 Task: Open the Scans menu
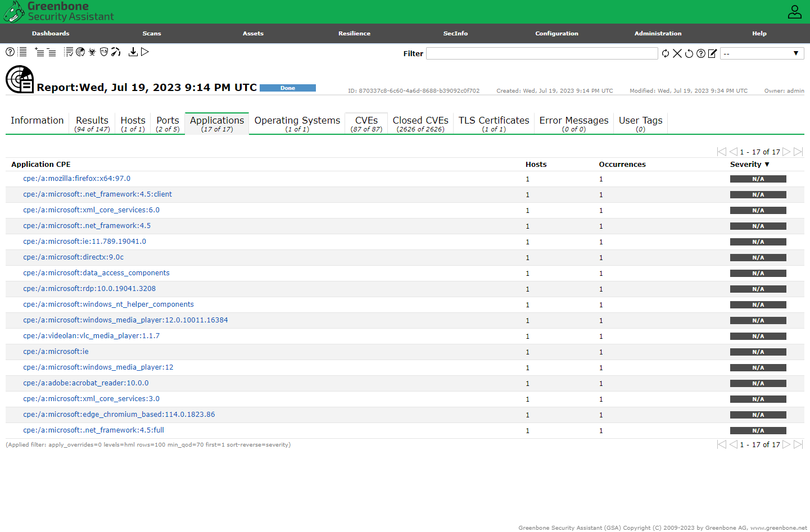[152, 34]
